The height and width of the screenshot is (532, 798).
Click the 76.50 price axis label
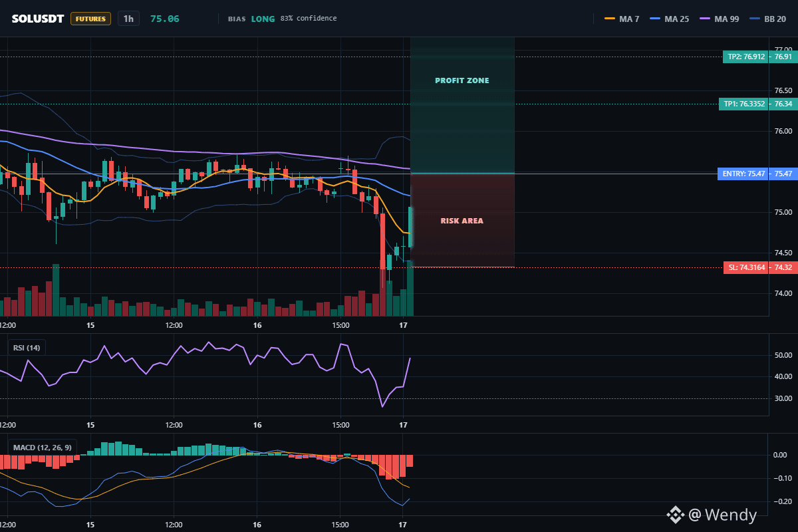pos(783,90)
